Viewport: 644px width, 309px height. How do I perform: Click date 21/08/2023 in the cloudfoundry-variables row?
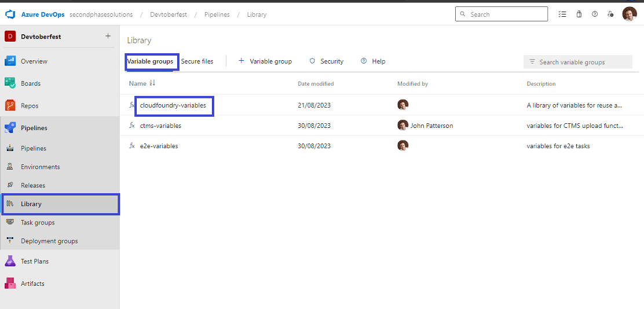(x=314, y=105)
